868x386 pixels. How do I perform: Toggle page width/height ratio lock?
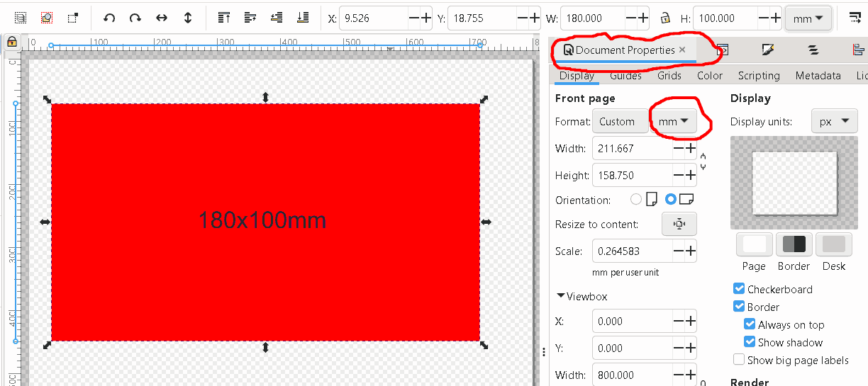click(703, 161)
